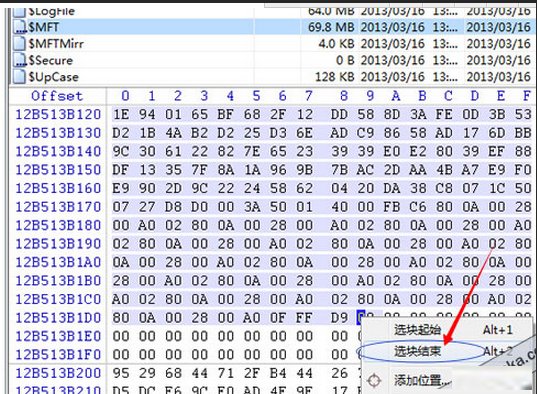The width and height of the screenshot is (537, 394).
Task: Click the $LogFile file icon
Action: point(20,12)
